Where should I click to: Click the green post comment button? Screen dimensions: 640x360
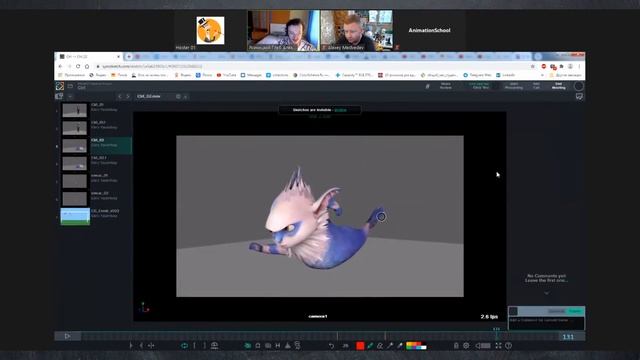coord(575,311)
